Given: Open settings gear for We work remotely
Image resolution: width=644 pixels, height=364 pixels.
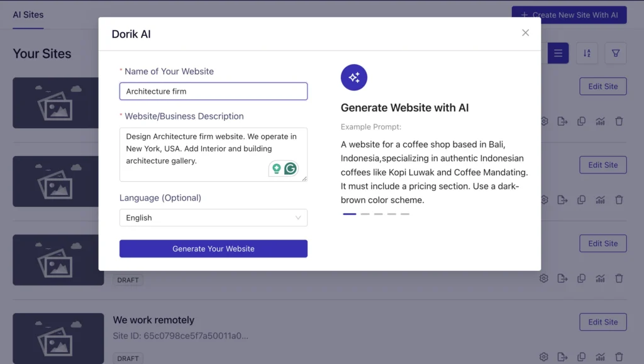Looking at the screenshot, I should click(x=544, y=356).
